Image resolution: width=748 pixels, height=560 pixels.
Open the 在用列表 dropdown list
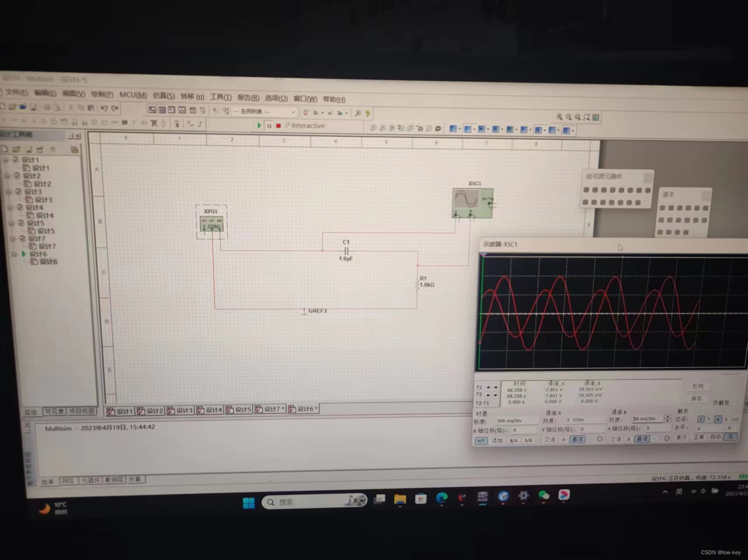tap(293, 112)
